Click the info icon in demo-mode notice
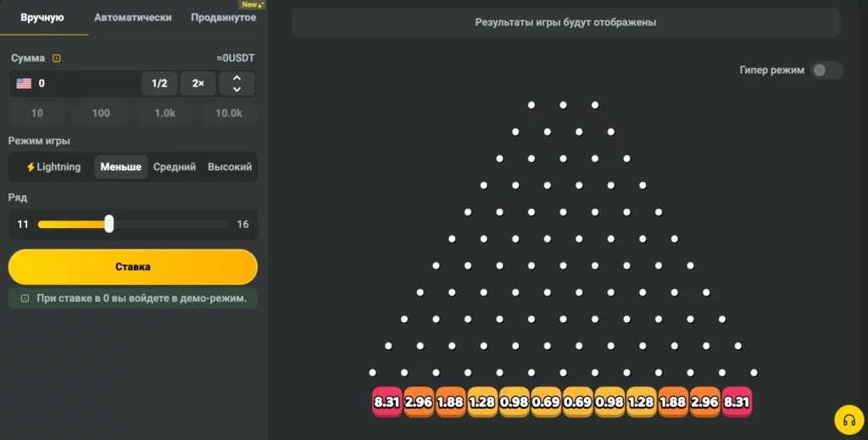This screenshot has width=868, height=440. pyautogui.click(x=25, y=298)
